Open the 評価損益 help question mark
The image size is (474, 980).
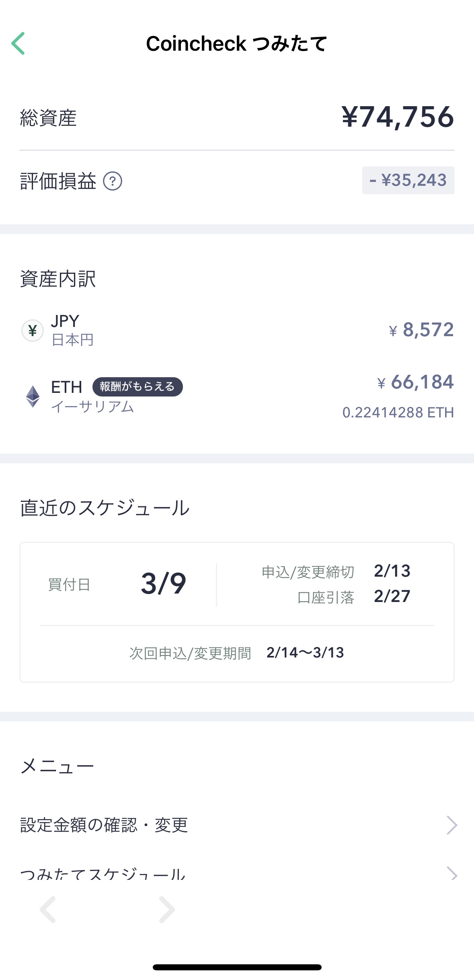pyautogui.click(x=113, y=181)
